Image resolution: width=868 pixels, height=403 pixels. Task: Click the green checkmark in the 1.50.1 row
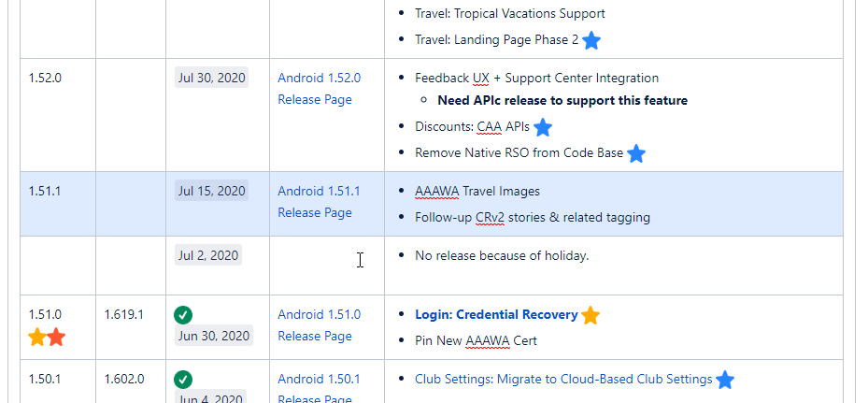[x=183, y=380]
